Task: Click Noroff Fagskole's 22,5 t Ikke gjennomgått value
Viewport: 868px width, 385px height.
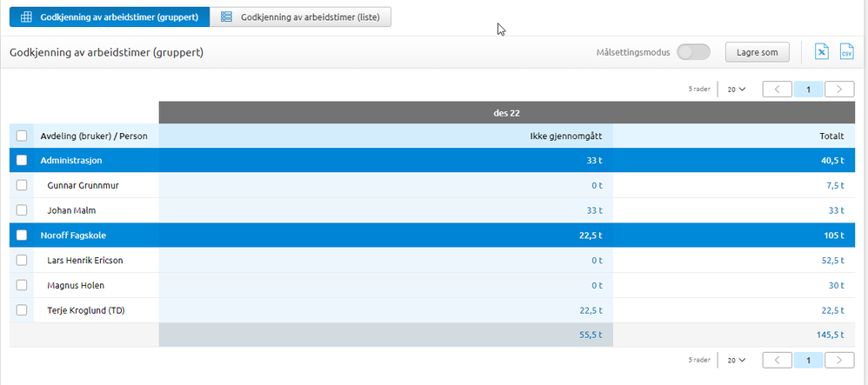Action: (x=591, y=236)
